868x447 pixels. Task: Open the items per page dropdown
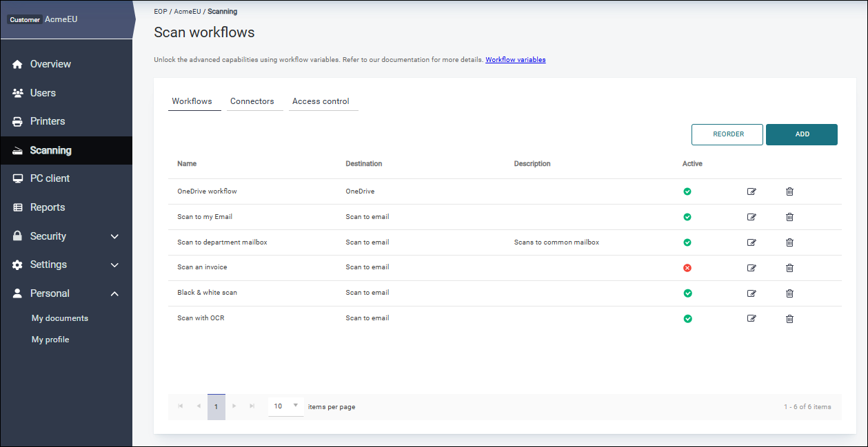(285, 406)
